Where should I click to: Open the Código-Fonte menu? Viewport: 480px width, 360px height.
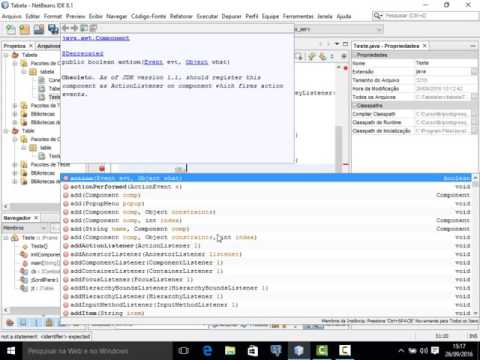149,16
